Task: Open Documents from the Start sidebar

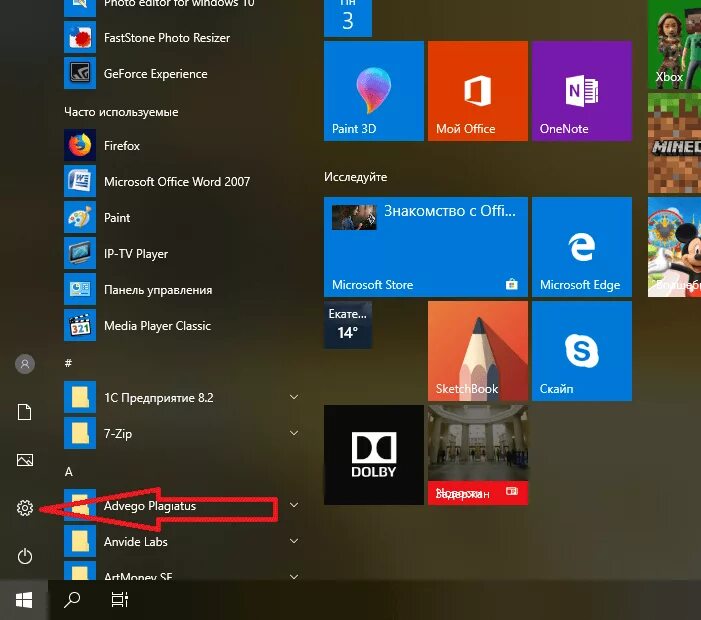Action: pos(25,412)
